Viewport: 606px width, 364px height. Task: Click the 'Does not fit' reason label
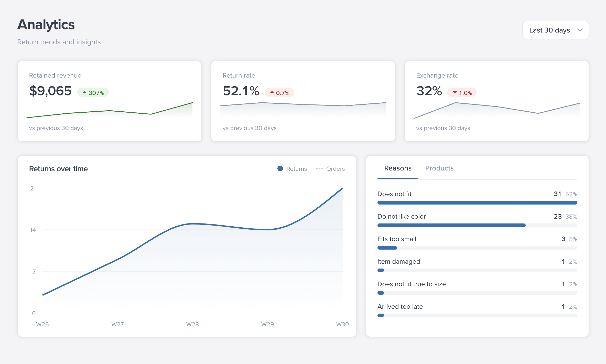point(394,194)
